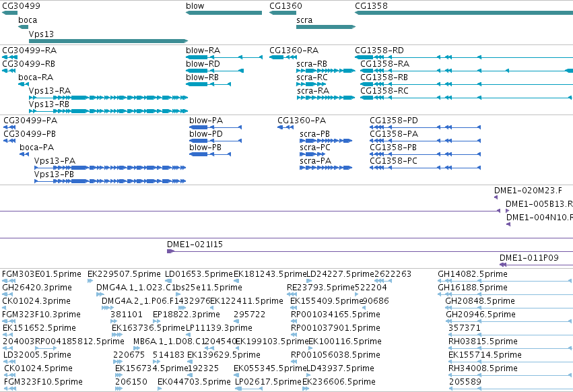Select the DME1-021I15 BAC label

(x=195, y=244)
